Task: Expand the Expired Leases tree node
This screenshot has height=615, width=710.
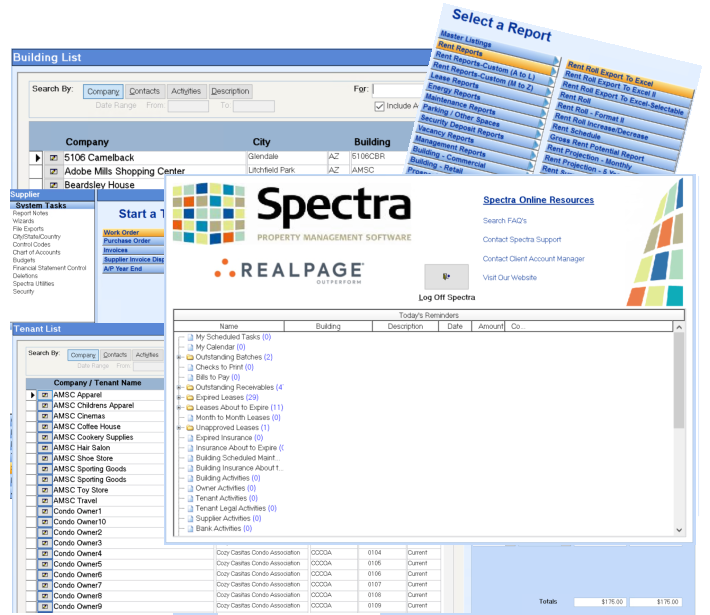Action: 179,398
